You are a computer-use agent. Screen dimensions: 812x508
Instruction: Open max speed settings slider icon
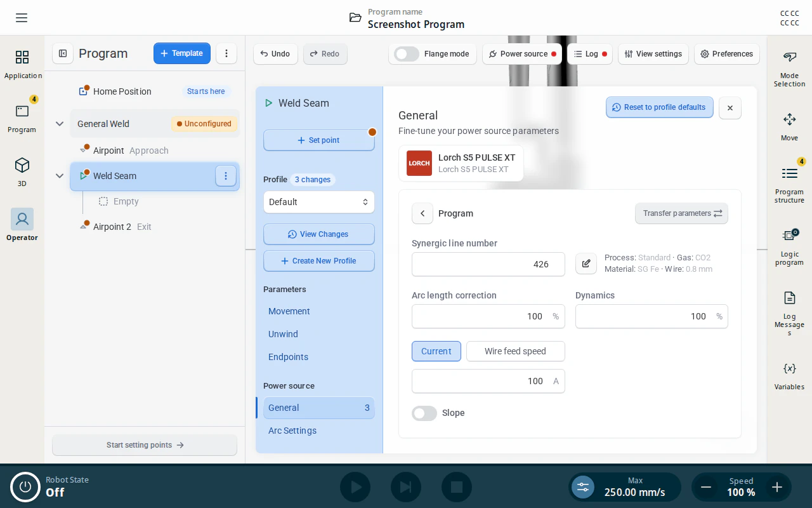(583, 487)
